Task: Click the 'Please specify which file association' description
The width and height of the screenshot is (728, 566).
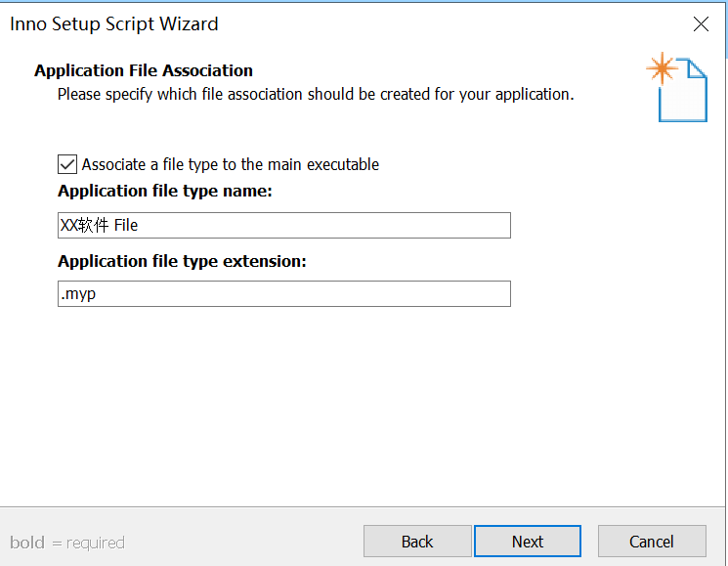Action: pyautogui.click(x=316, y=94)
